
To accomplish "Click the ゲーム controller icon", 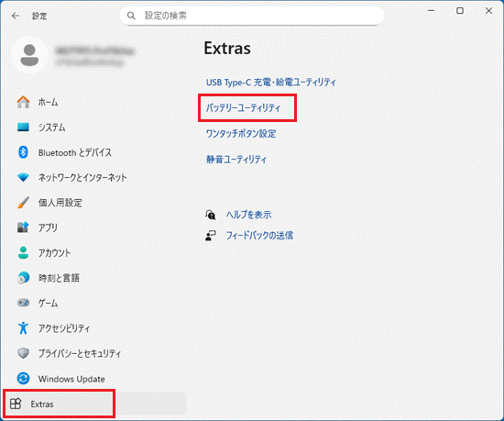I will point(23,303).
